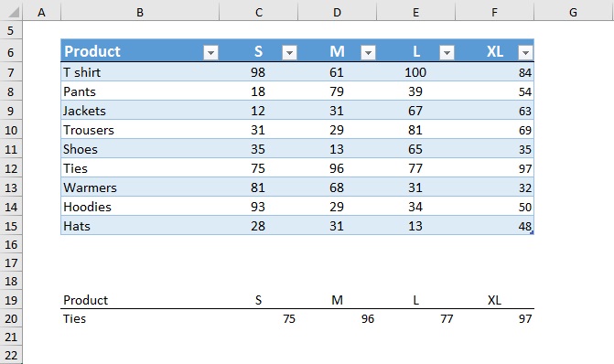The width and height of the screenshot is (614, 364).
Task: Click the 'Ties' lookup cell in row 20
Action: coord(140,318)
